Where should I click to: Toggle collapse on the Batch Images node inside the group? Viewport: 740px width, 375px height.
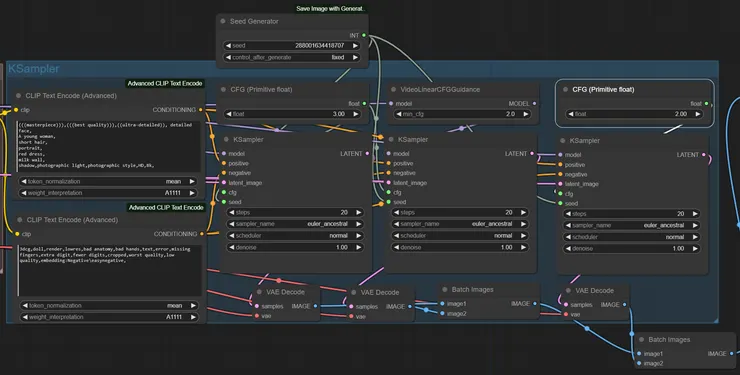(x=445, y=290)
